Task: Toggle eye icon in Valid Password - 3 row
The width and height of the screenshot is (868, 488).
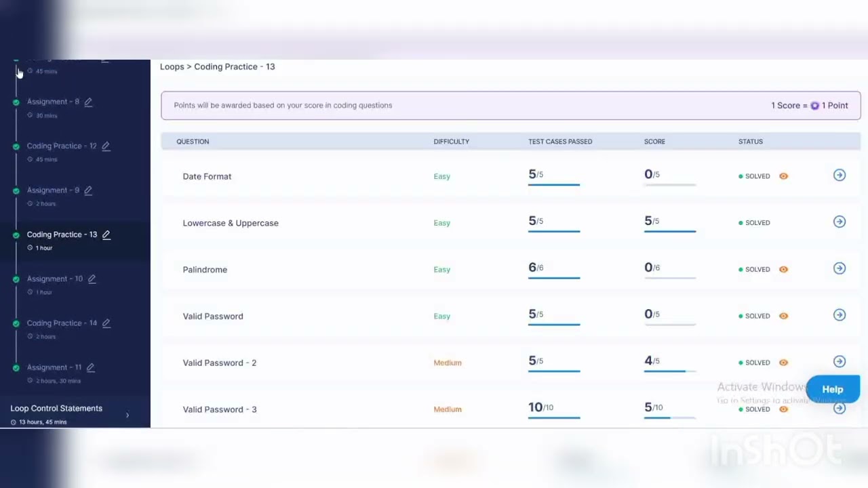Action: [x=783, y=409]
